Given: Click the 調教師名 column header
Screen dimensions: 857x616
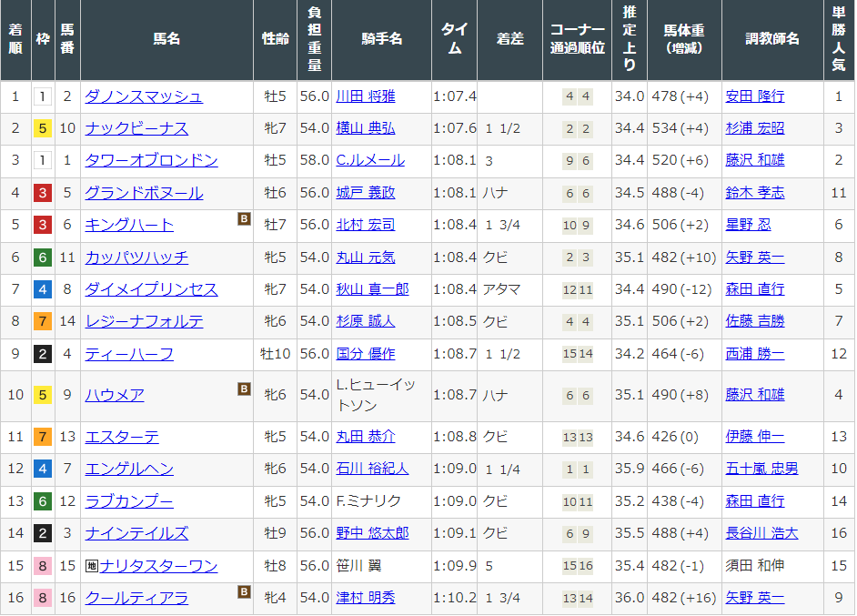Looking at the screenshot, I should coord(772,39).
